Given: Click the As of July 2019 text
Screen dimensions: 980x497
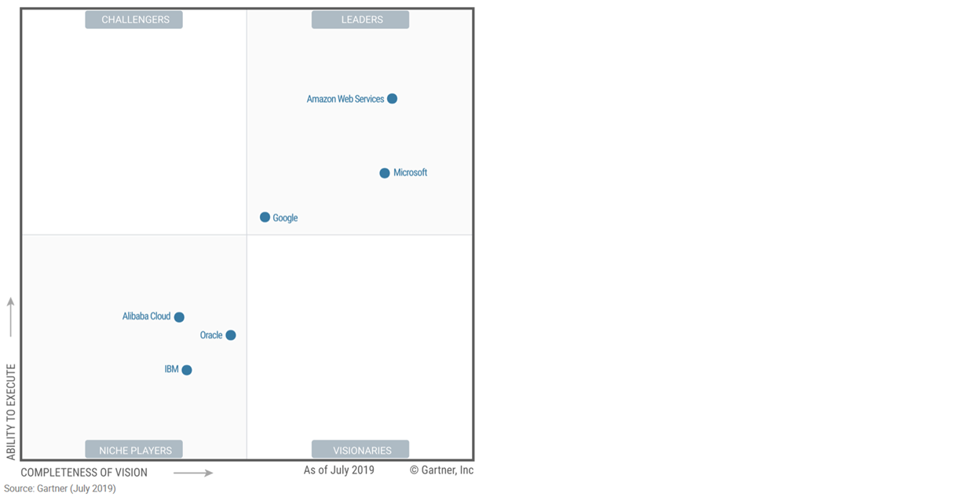Looking at the screenshot, I should [x=339, y=470].
